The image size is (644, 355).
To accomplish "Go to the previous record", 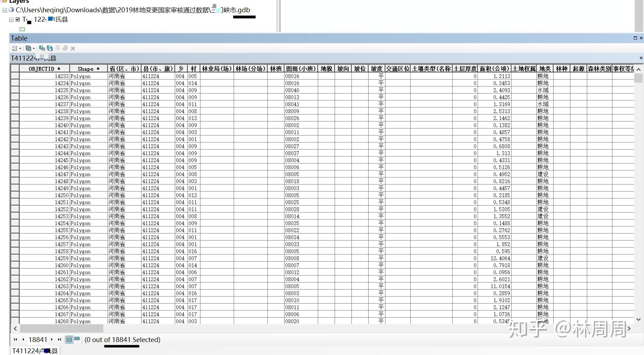I will pos(23,339).
